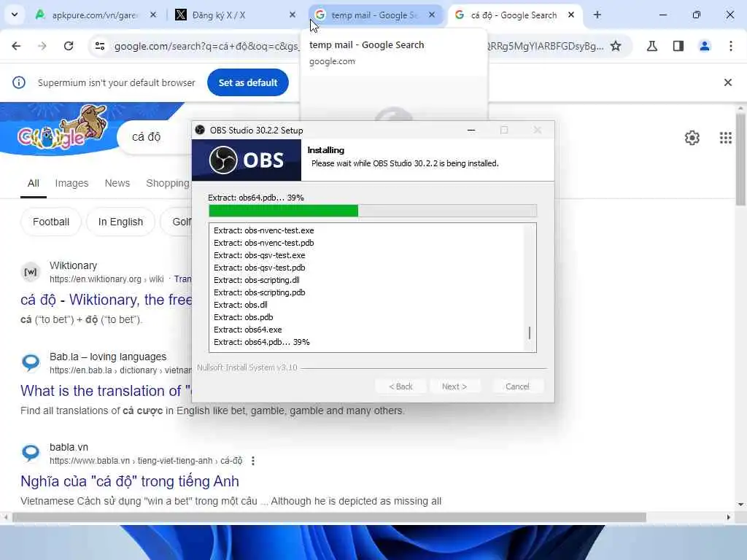Click the horizontal scrollbar at page bottom
Image resolution: width=747 pixels, height=560 pixels.
point(329,517)
